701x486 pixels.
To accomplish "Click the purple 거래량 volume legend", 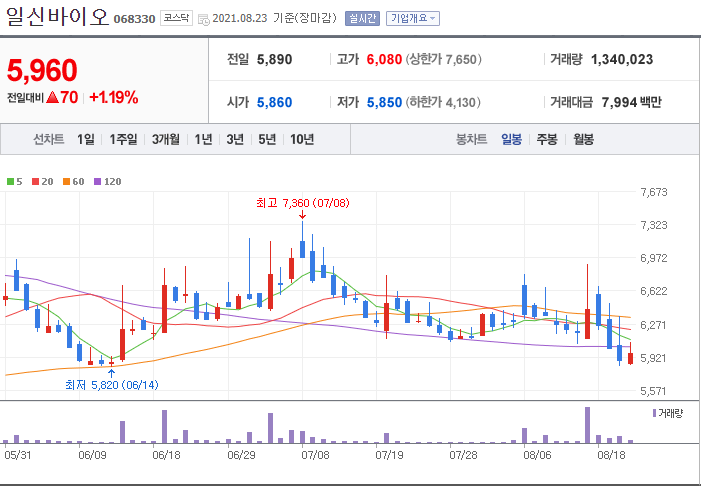I will pos(668,413).
